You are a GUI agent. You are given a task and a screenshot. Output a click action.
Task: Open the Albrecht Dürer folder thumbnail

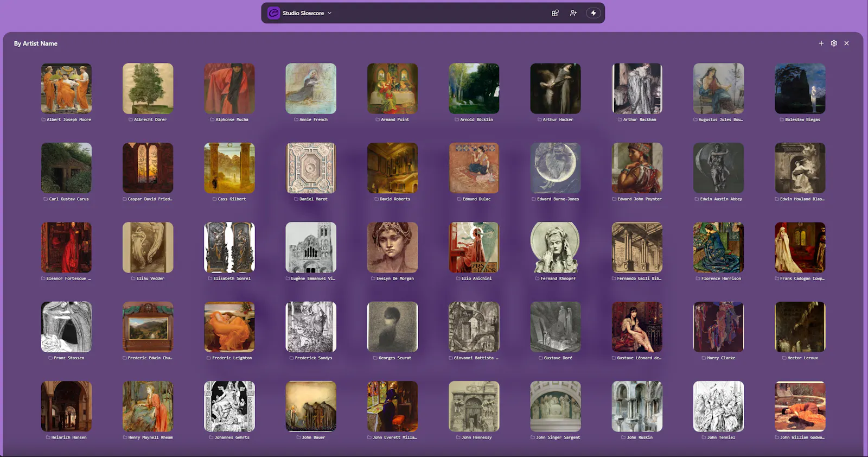coord(148,88)
